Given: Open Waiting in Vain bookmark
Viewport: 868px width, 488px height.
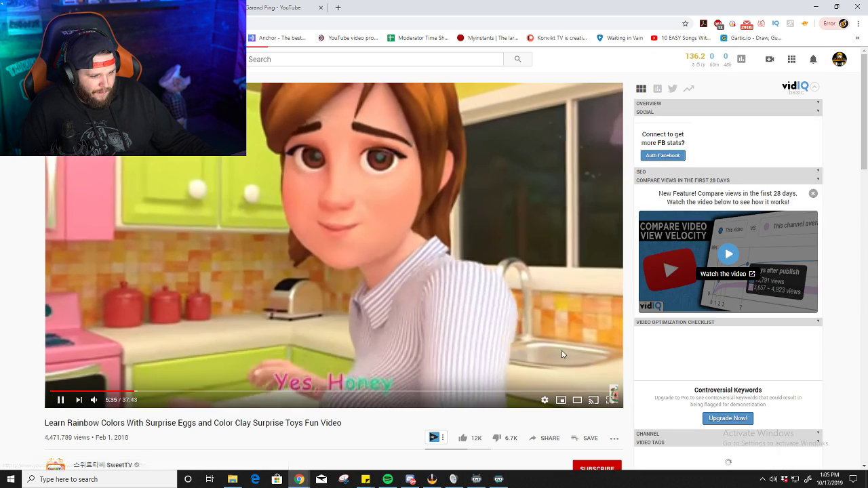Looking at the screenshot, I should [619, 38].
